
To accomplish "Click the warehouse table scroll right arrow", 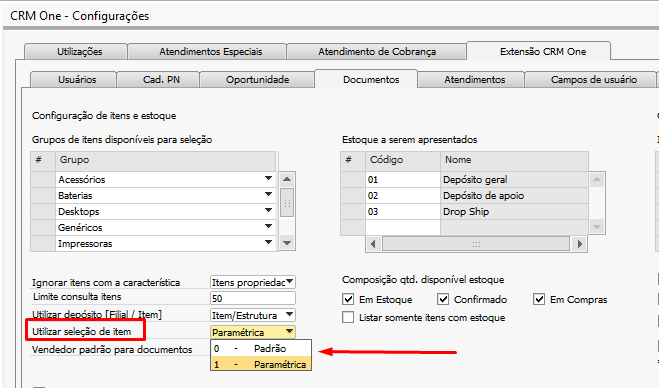I will click(x=580, y=244).
